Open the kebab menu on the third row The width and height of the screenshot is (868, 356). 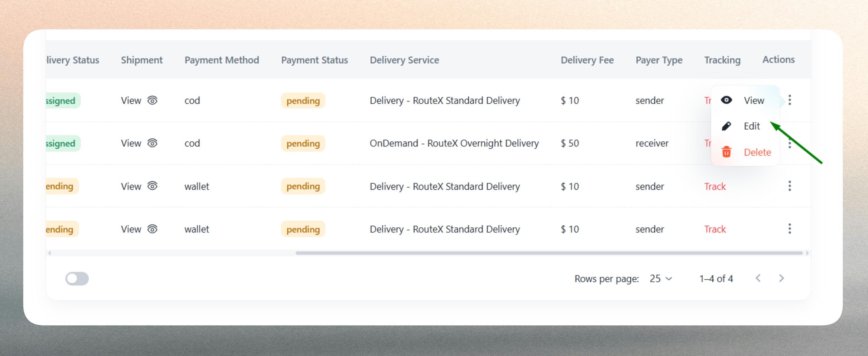tap(790, 186)
